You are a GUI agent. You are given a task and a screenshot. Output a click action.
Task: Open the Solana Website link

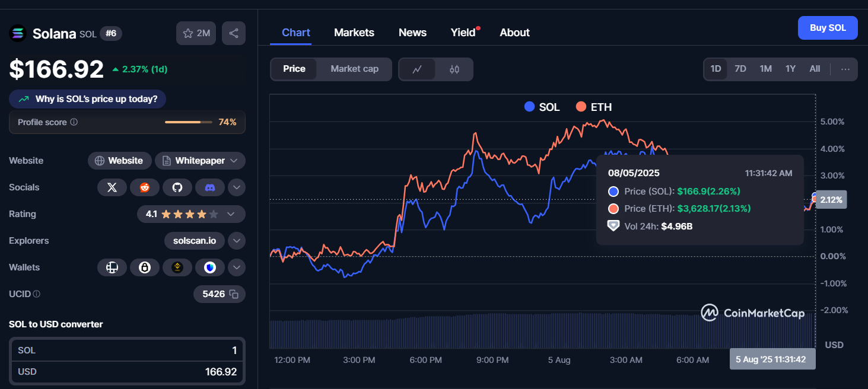click(119, 161)
